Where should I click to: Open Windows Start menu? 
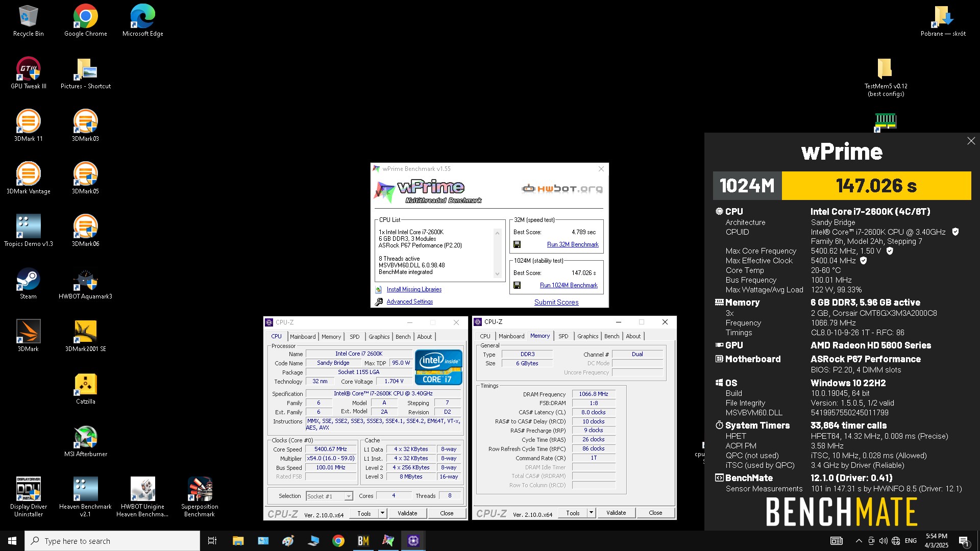[12, 541]
